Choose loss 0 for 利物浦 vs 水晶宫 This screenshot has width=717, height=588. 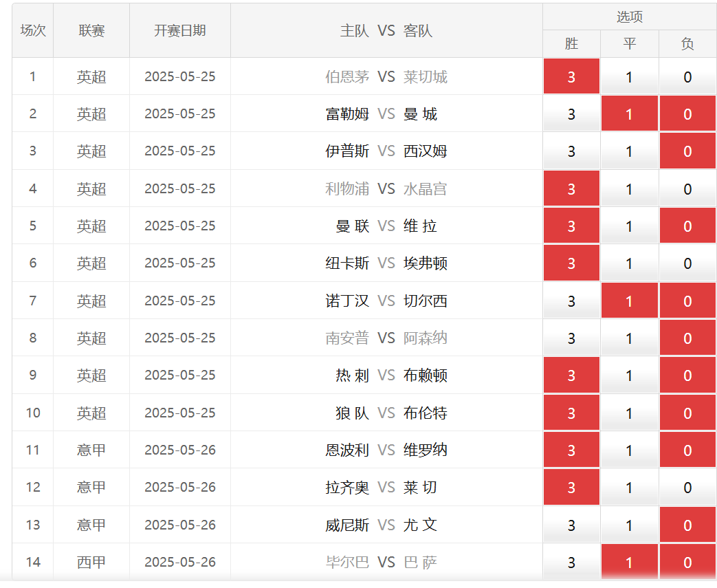coord(687,188)
